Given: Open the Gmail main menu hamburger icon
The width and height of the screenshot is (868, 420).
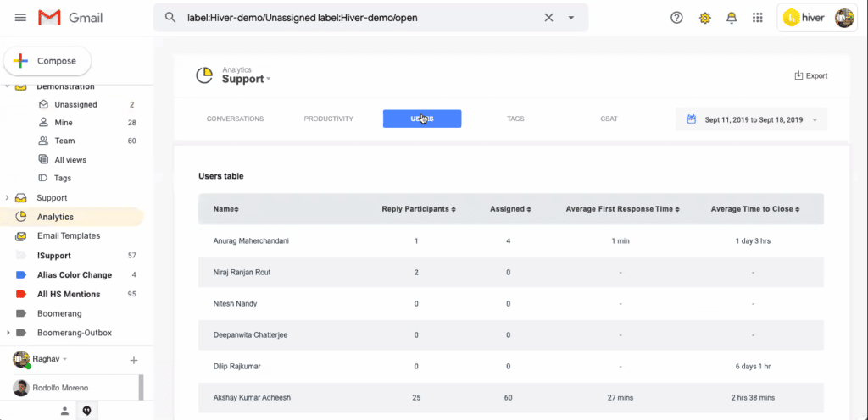Looking at the screenshot, I should pyautogui.click(x=20, y=18).
